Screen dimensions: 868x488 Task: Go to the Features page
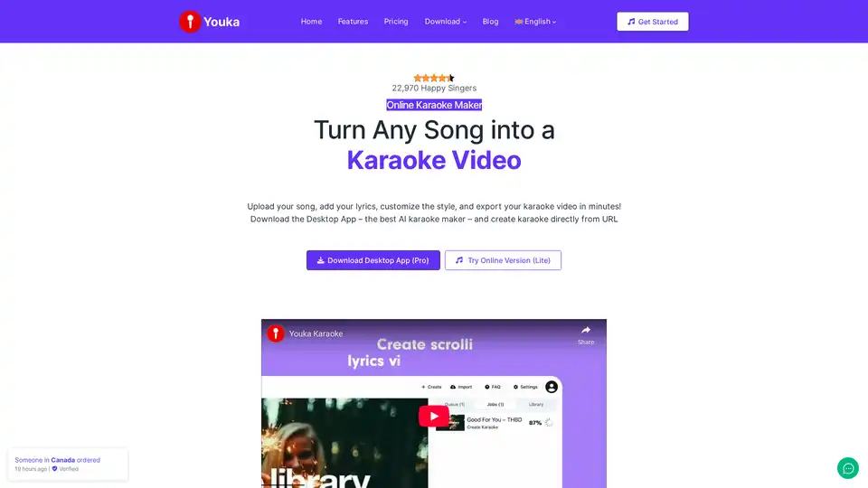pos(353,22)
